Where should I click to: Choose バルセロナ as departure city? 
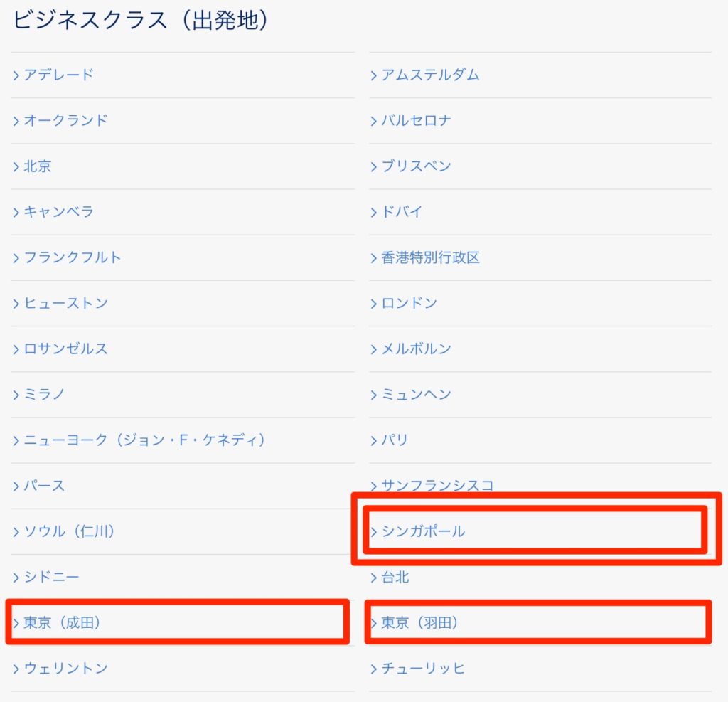click(x=416, y=120)
